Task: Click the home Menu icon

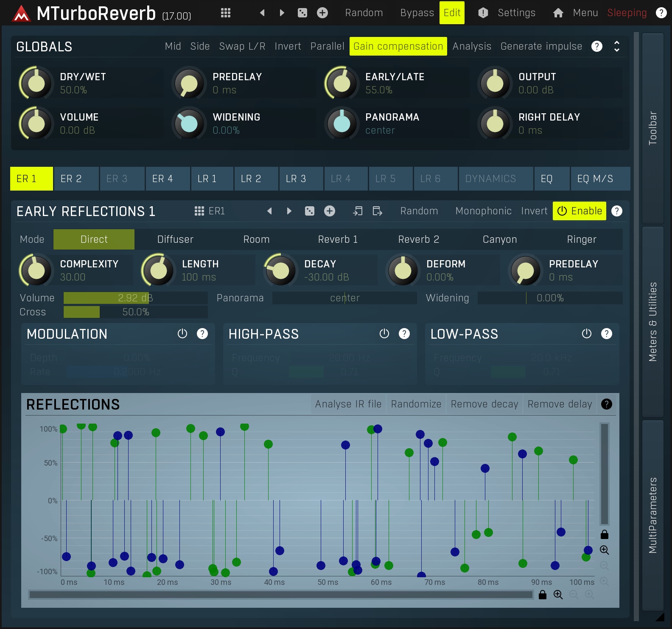Action: coord(558,13)
